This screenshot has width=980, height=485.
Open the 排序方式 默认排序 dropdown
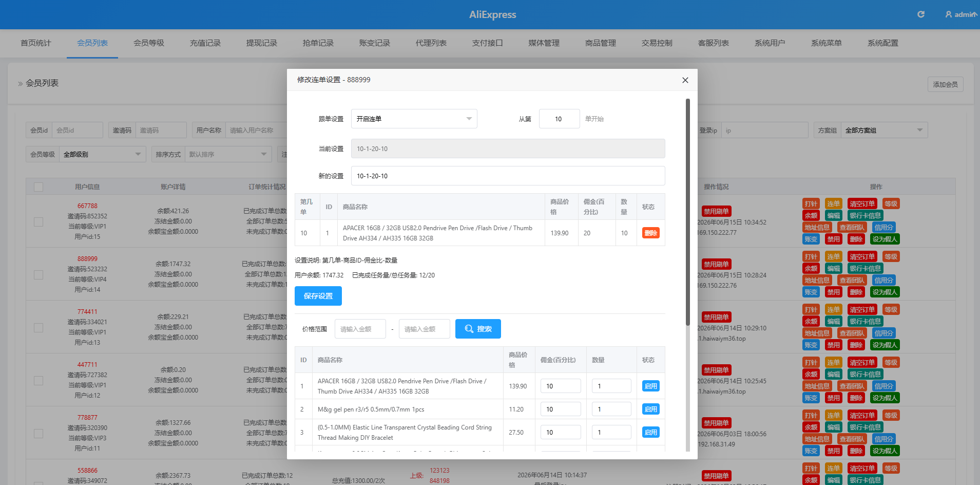(228, 154)
